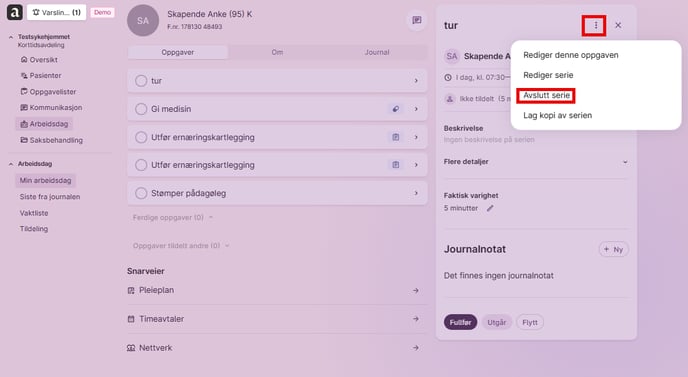Click the SA patient avatar
This screenshot has width=688, height=377.
click(143, 21)
